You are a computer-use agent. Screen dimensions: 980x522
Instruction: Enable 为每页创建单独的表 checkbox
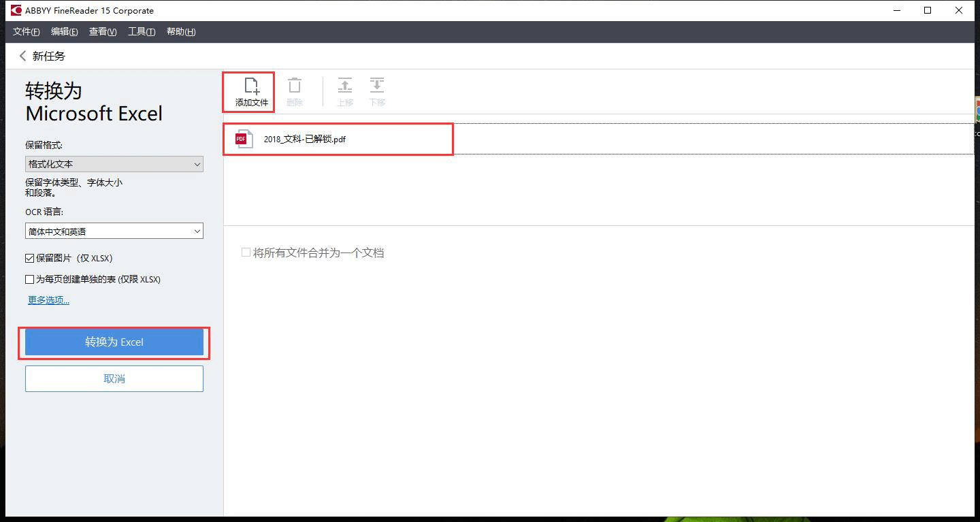[x=29, y=280]
